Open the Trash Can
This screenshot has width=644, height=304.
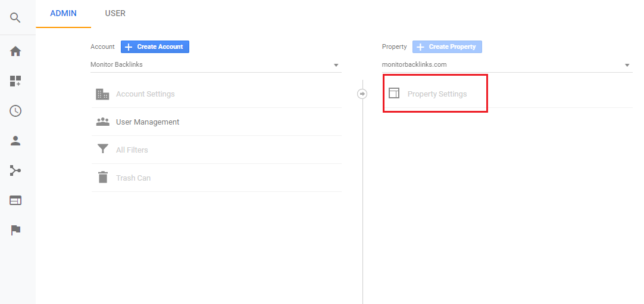133,178
